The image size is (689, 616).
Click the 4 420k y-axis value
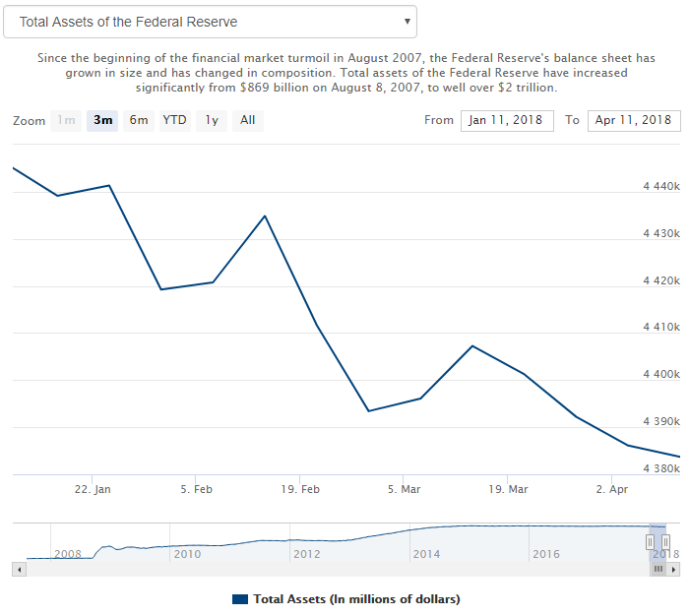661,280
